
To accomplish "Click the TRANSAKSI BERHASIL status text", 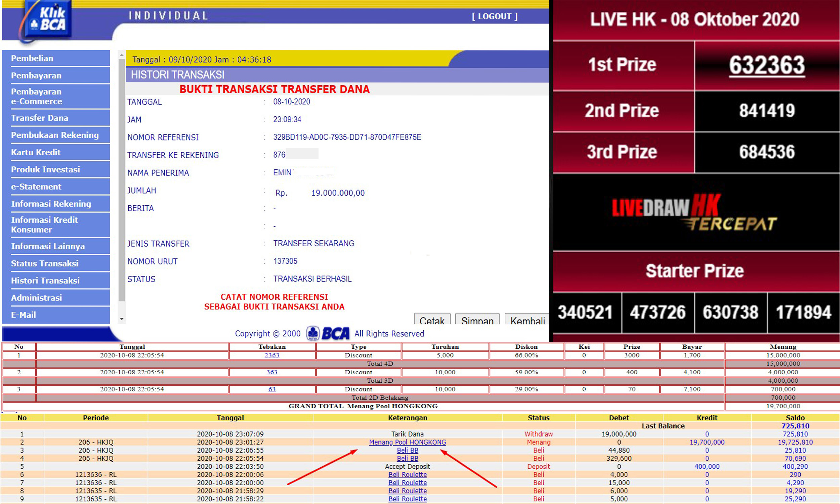I will 312,279.
